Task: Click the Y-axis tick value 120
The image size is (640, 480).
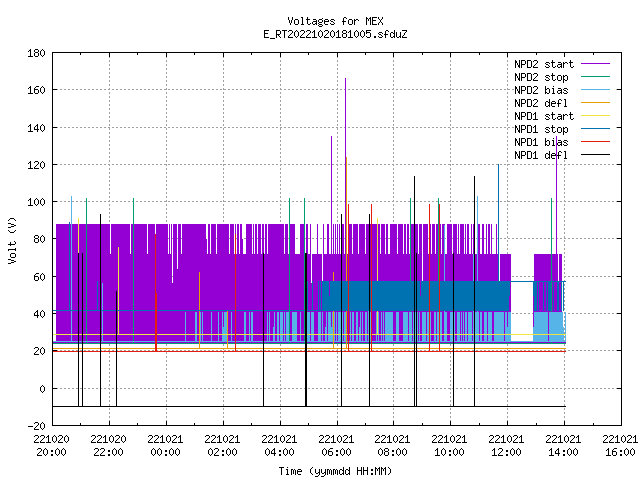Action: pos(36,165)
